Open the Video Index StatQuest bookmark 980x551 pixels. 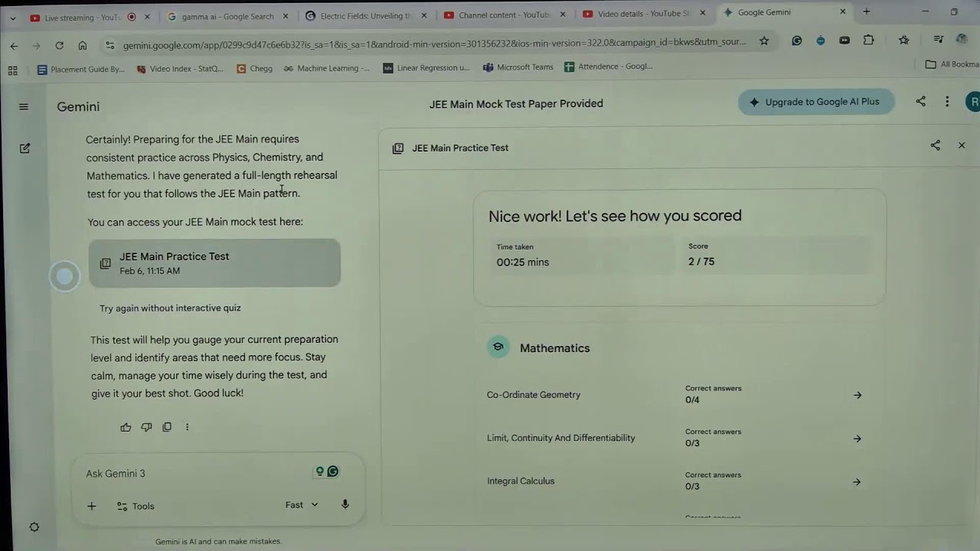click(180, 69)
